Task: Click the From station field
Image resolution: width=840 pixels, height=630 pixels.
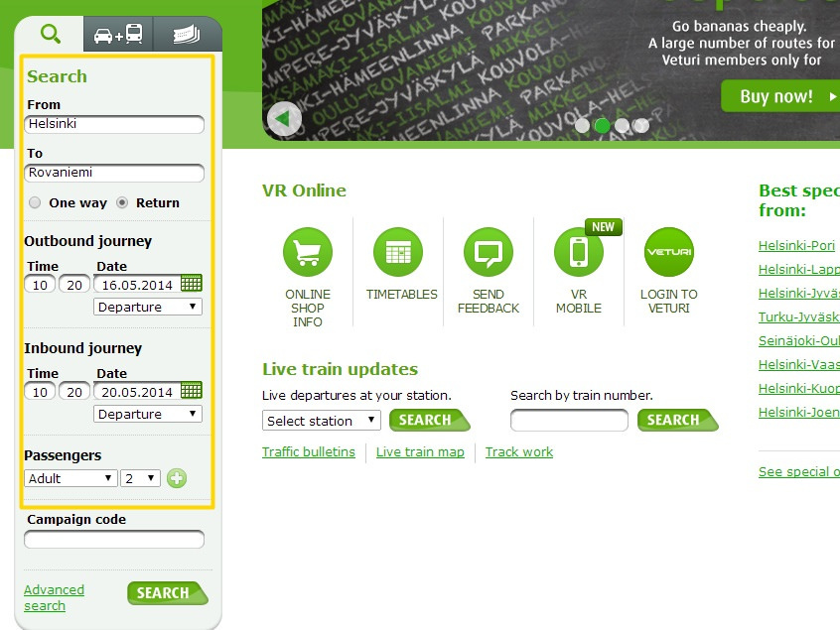Action: [114, 124]
